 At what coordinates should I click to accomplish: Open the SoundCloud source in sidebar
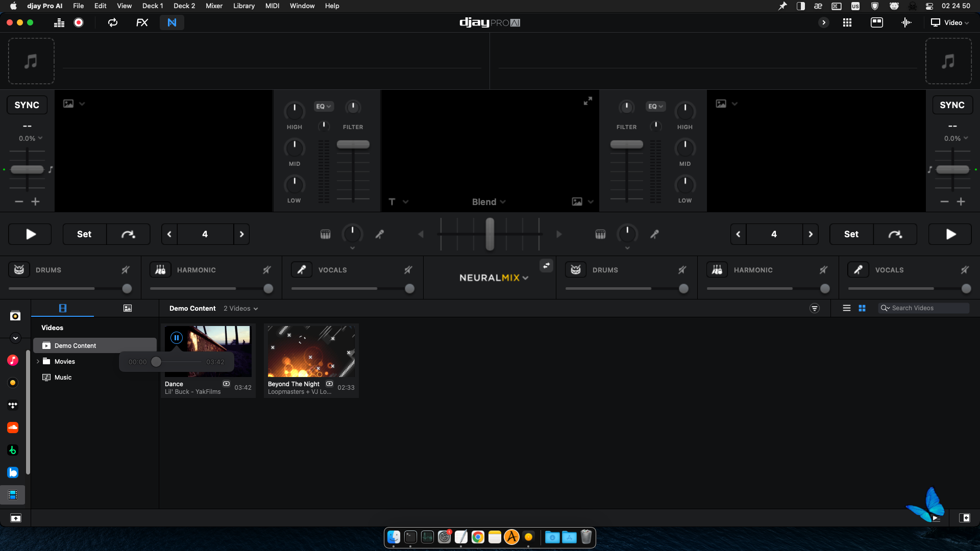coord(13,428)
